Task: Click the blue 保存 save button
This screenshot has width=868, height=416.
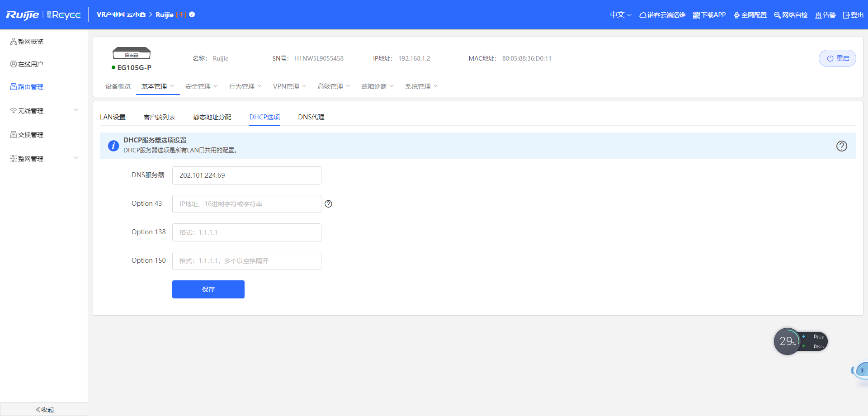Action: point(208,289)
